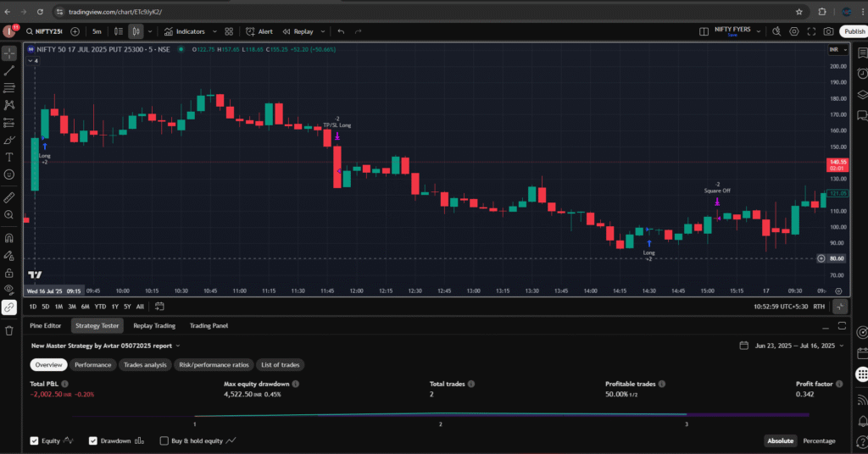Click the go to date calendar icon
Viewport: 868px width, 454px height.
click(159, 307)
